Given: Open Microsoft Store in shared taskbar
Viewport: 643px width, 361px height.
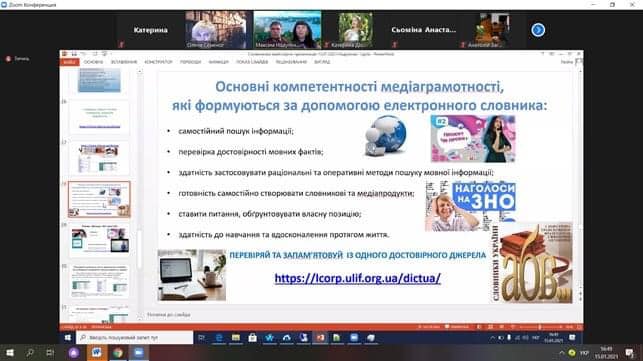Looking at the screenshot, I should (253, 338).
